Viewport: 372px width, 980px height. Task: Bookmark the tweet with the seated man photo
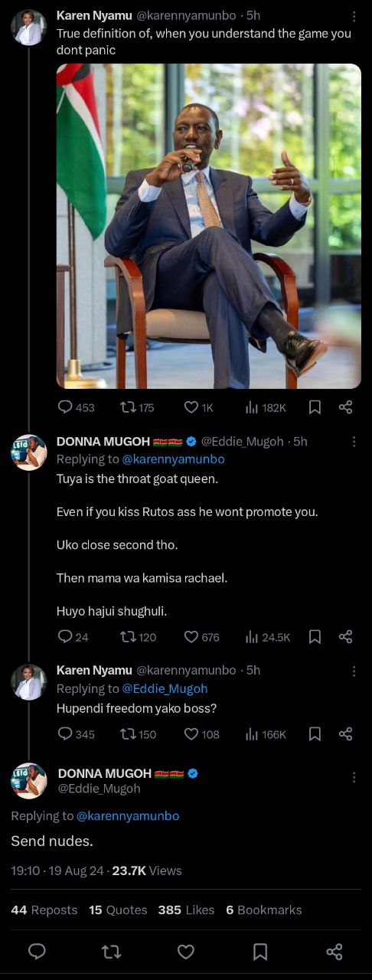(x=315, y=407)
